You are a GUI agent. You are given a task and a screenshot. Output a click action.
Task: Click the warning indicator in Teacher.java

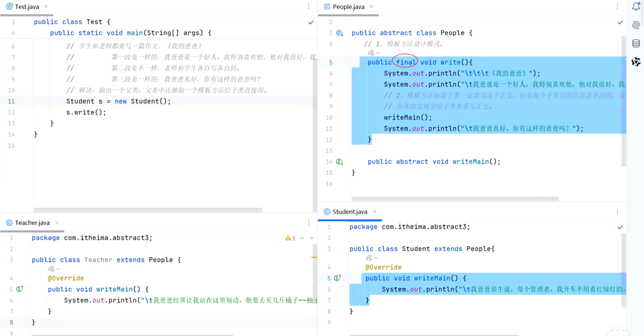[290, 238]
